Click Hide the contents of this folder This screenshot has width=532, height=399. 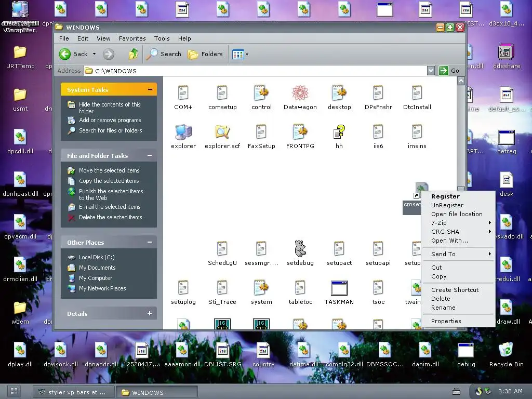[110, 108]
